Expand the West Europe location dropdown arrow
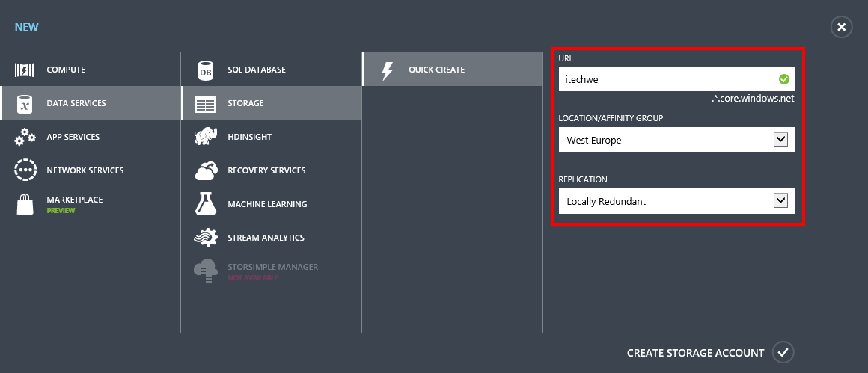Image resolution: width=868 pixels, height=373 pixels. (x=780, y=140)
